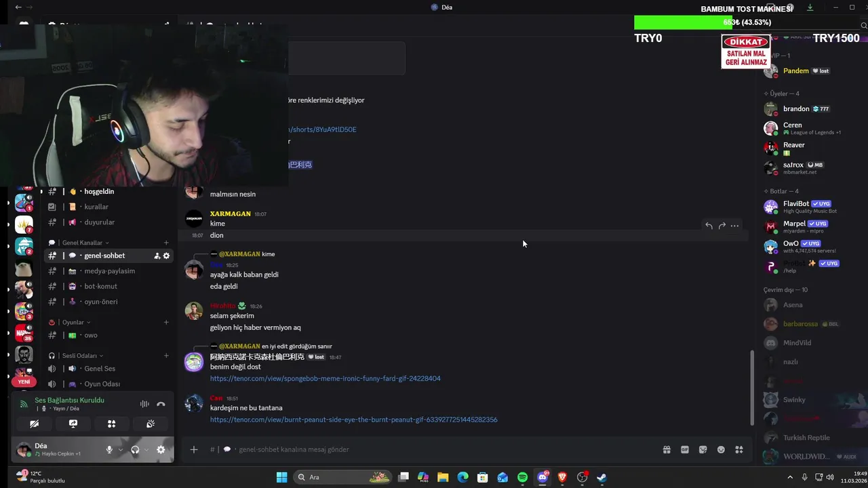Open user settings gear

click(x=161, y=449)
